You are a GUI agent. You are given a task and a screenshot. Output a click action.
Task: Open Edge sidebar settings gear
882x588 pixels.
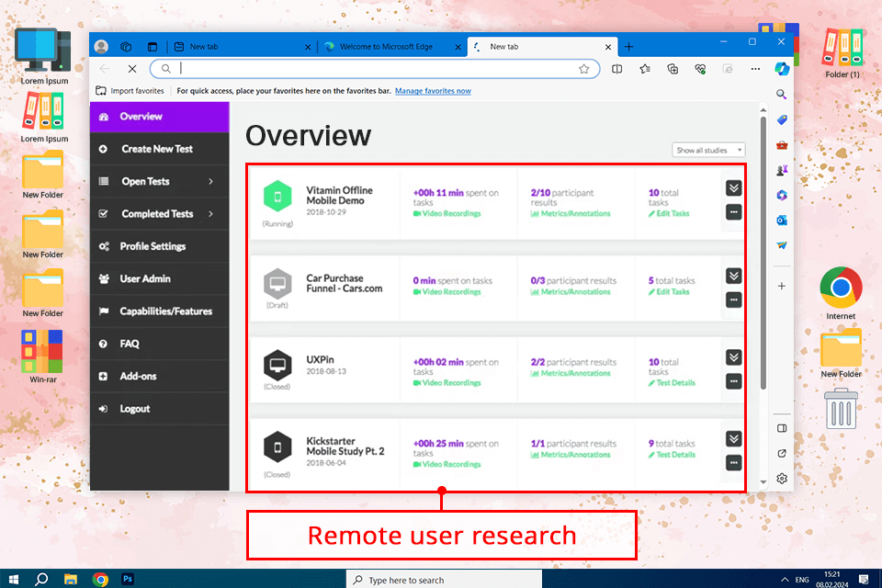[x=782, y=479]
